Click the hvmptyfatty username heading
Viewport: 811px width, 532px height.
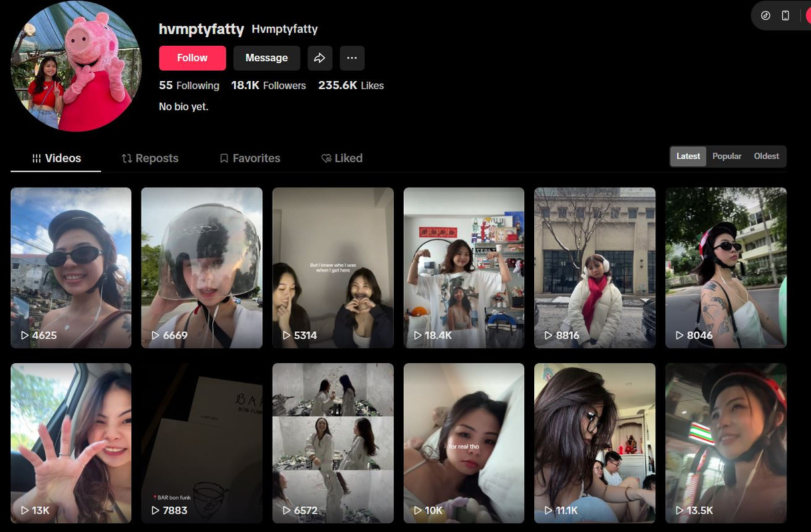coord(202,29)
